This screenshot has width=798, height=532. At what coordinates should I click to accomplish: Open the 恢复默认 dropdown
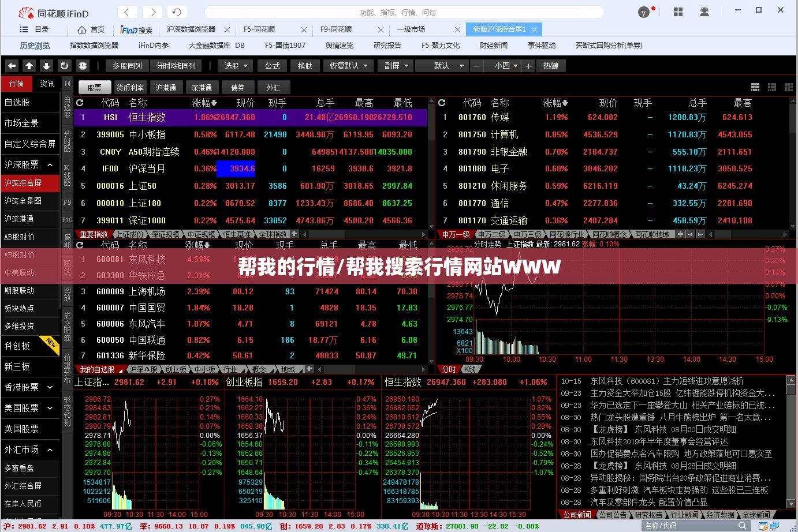pos(348,66)
